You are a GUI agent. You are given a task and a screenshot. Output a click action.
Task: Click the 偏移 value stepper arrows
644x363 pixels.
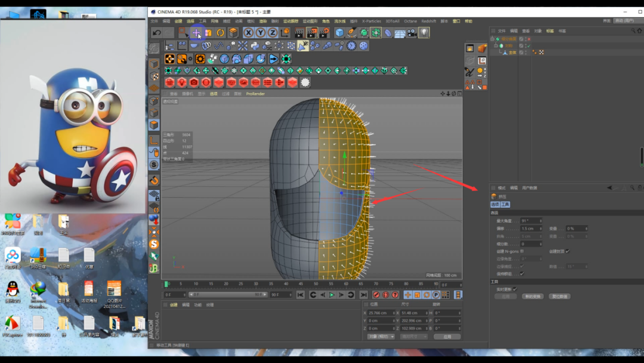(x=540, y=229)
